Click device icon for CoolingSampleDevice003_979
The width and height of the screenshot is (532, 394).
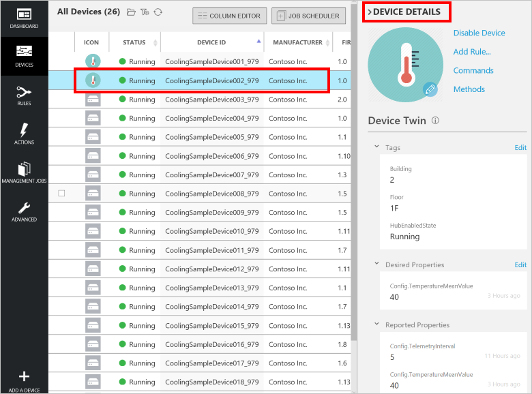coord(93,100)
